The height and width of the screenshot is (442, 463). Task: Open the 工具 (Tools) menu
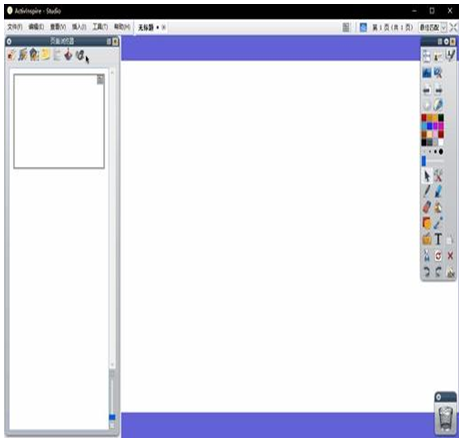tap(100, 27)
